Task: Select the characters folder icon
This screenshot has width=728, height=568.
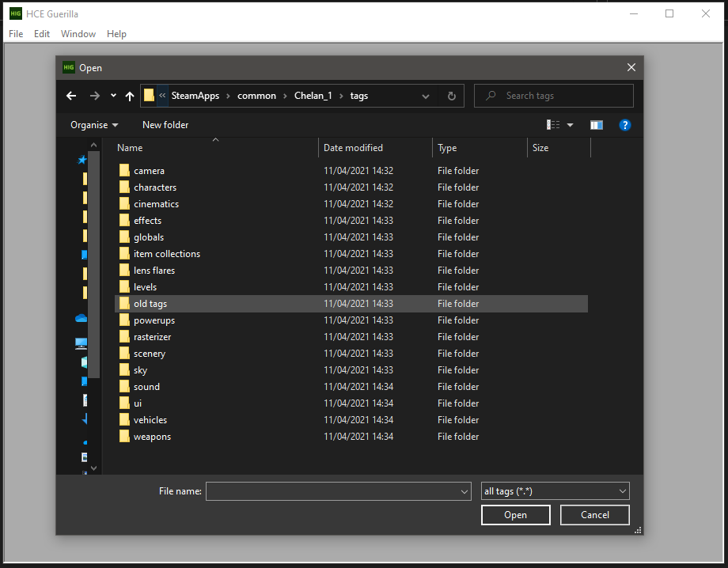Action: 124,187
